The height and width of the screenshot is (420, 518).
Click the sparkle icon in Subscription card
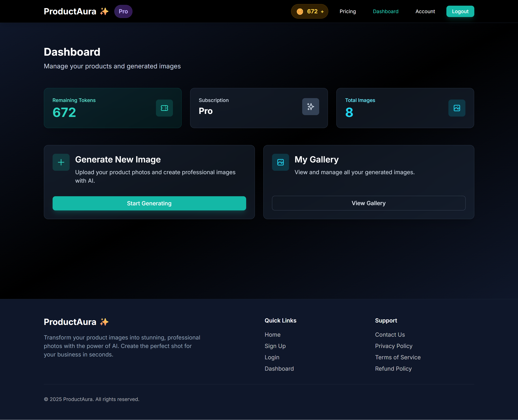[x=310, y=106]
